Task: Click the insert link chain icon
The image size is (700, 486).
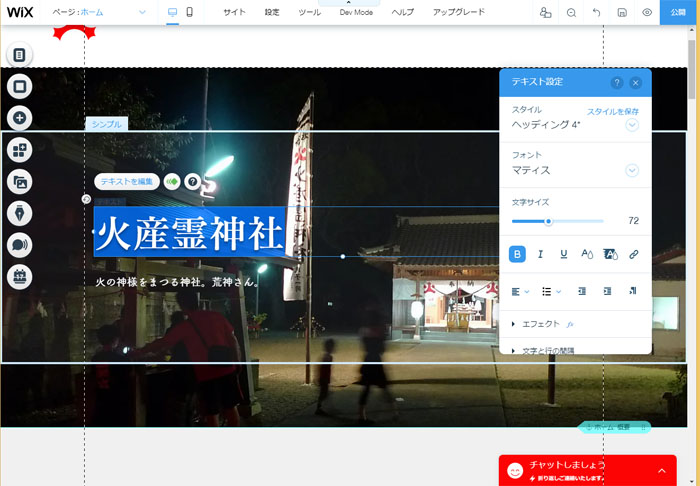Action: [633, 254]
